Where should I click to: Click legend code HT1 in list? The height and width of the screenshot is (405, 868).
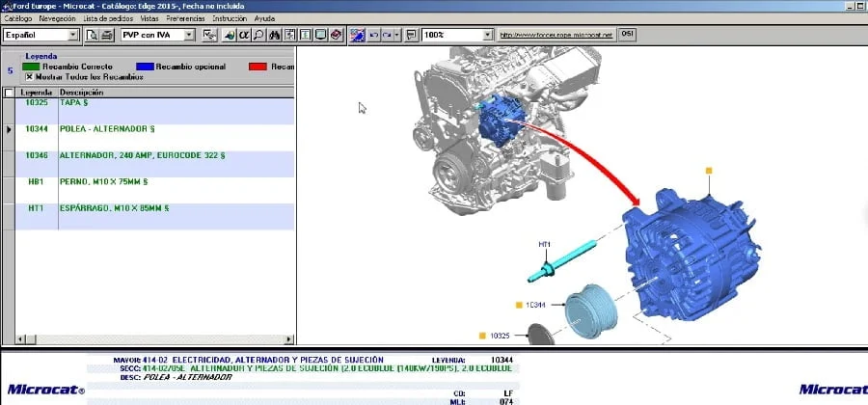click(x=36, y=208)
